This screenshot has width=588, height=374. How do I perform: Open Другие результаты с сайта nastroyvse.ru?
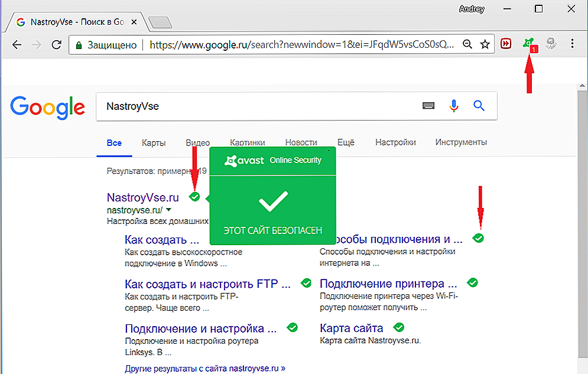205,368
